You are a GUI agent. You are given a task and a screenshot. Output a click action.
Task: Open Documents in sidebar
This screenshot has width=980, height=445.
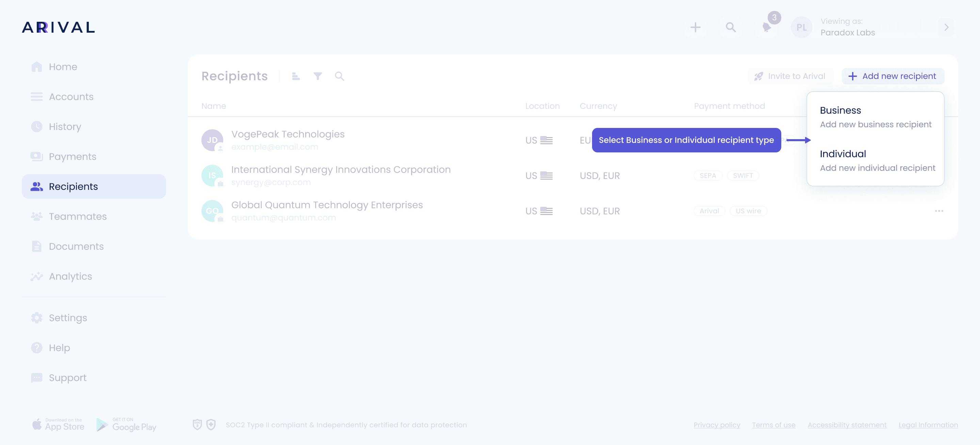[94, 246]
